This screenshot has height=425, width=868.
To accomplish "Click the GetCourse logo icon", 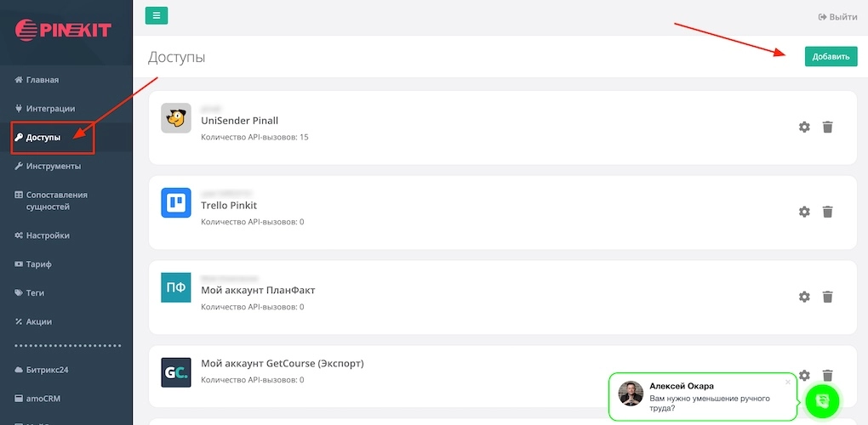I will [176, 373].
